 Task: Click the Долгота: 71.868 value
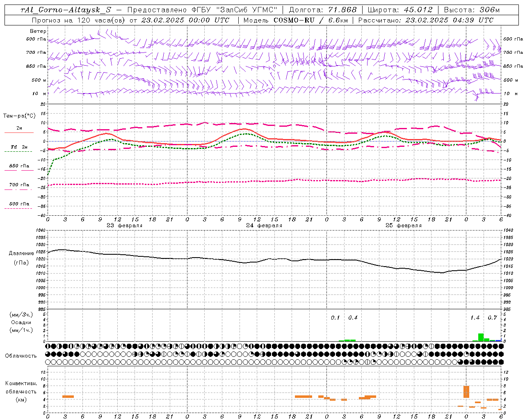coord(323,10)
